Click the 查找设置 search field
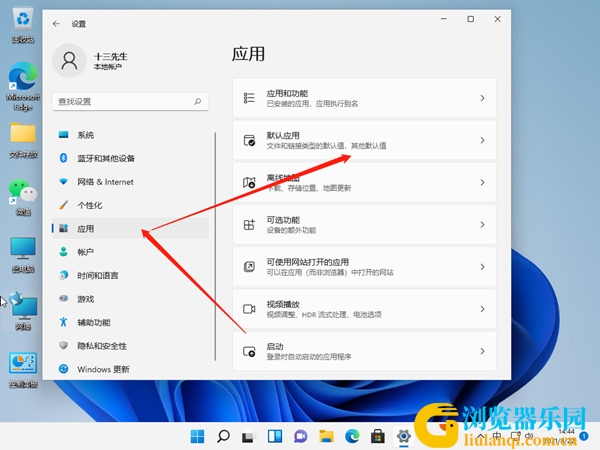Screen dimensions: 600x450 pyautogui.click(x=130, y=101)
